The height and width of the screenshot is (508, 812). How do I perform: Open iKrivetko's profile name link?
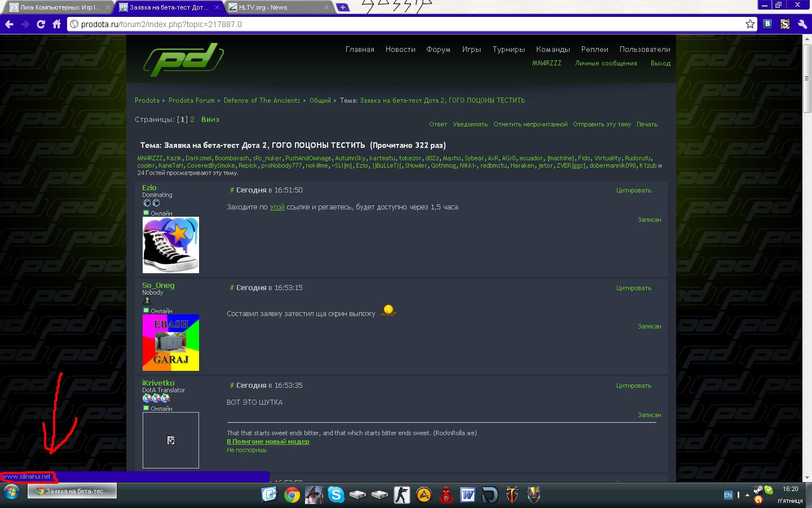point(158,383)
